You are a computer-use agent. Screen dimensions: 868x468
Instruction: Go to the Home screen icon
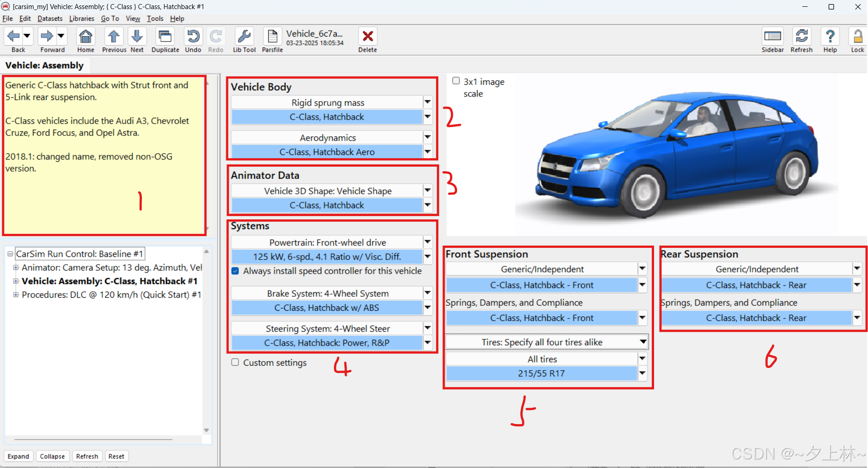pyautogui.click(x=86, y=36)
